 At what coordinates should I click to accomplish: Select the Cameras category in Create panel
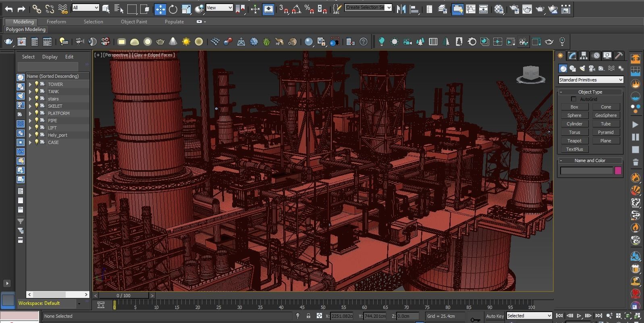(x=592, y=69)
